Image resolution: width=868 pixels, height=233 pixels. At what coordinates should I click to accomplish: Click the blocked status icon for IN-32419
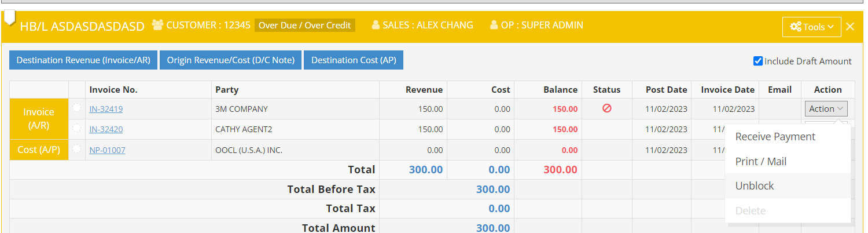[x=606, y=108]
